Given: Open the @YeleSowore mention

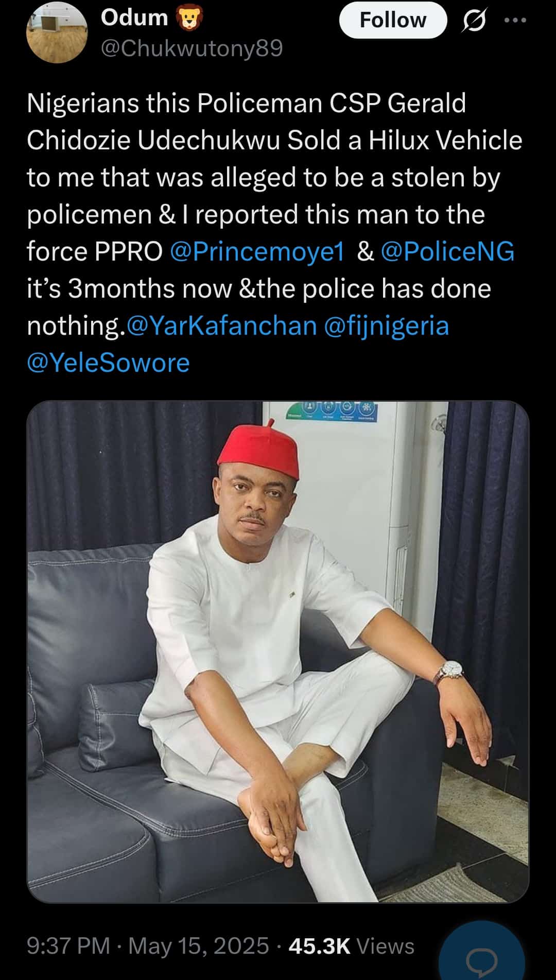Looking at the screenshot, I should coord(108,363).
